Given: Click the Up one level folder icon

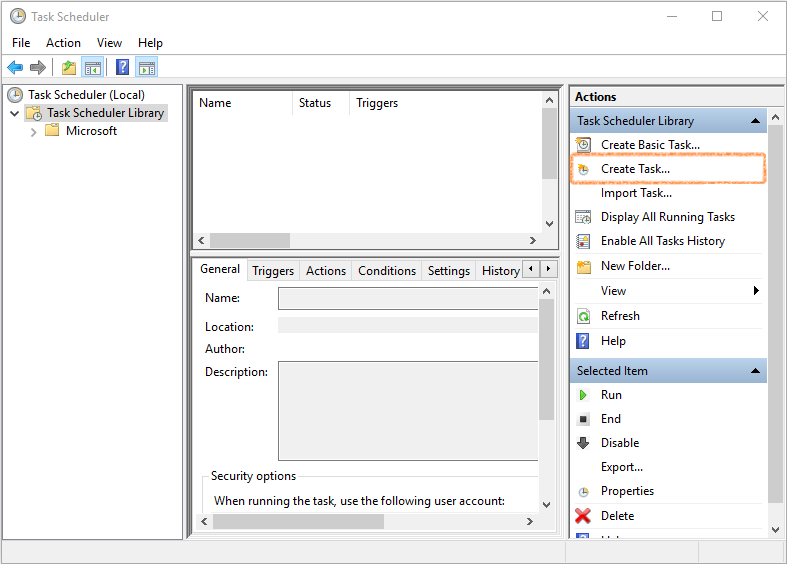Looking at the screenshot, I should pos(68,67).
